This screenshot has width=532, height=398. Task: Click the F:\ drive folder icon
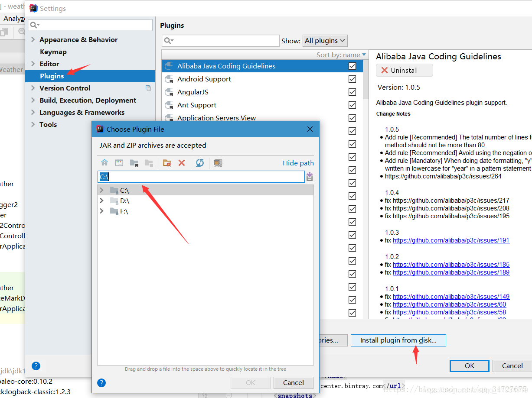tap(114, 211)
